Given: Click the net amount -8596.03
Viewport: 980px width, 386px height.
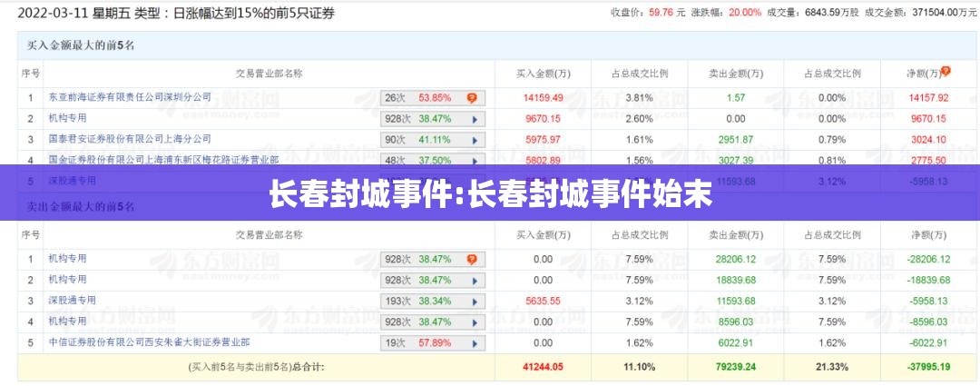Looking at the screenshot, I should click(929, 322).
